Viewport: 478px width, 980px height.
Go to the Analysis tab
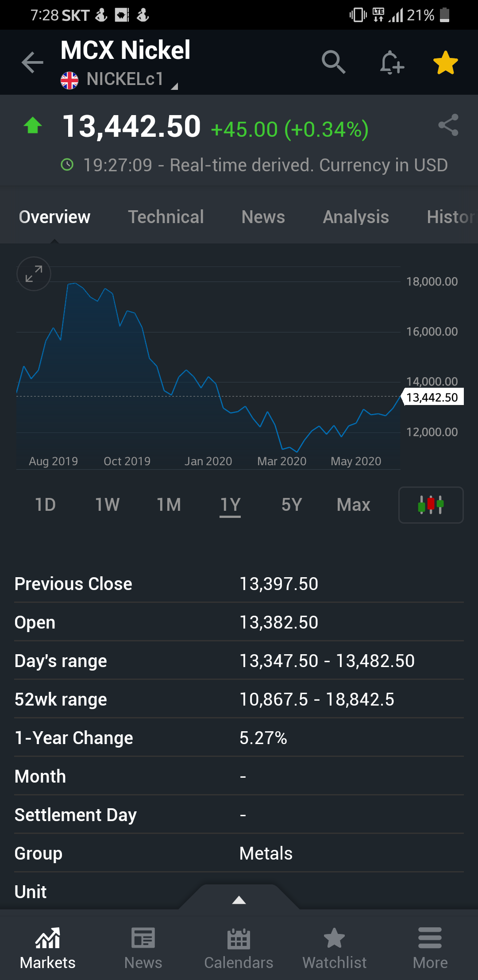356,217
